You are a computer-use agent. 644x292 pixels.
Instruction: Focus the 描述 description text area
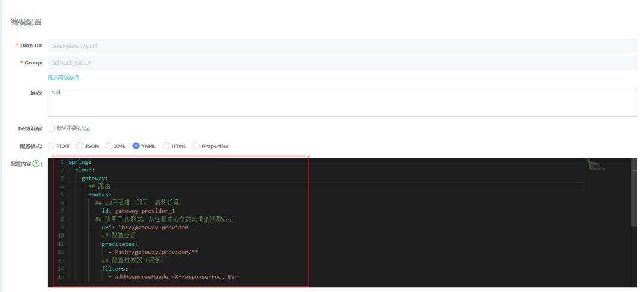(x=342, y=102)
